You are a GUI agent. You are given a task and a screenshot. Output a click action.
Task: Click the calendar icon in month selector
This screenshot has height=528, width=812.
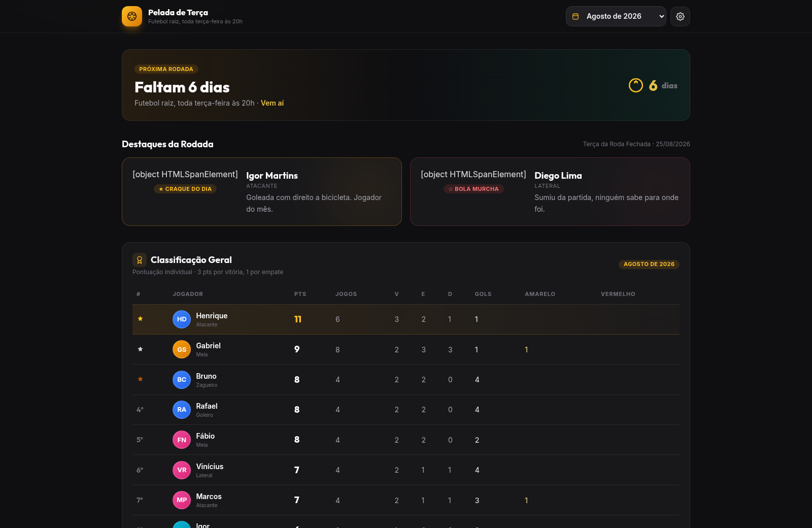click(576, 16)
